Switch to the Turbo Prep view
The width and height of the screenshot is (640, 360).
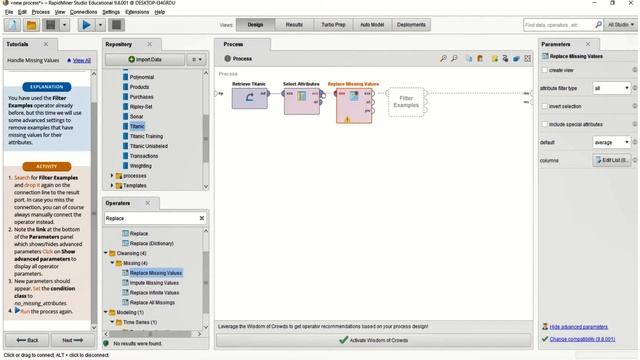coord(333,25)
